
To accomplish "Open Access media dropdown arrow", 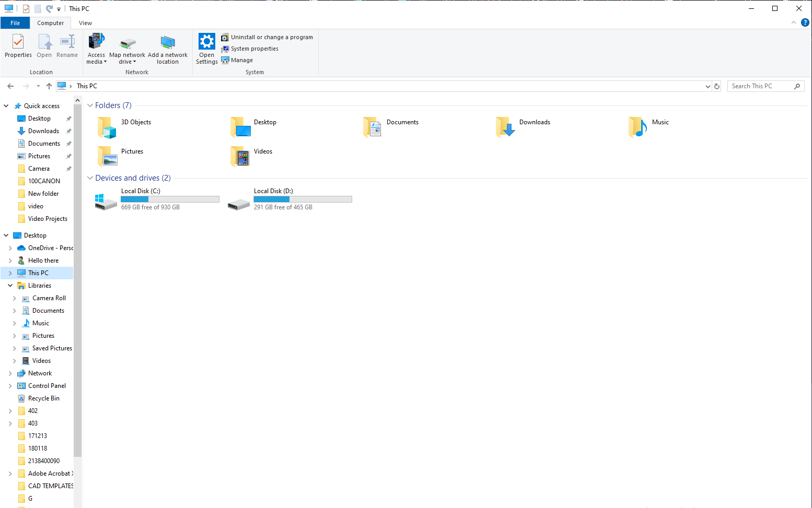I will (105, 62).
